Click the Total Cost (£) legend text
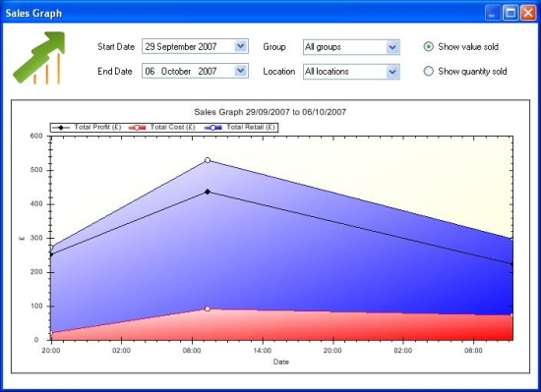 (x=172, y=127)
